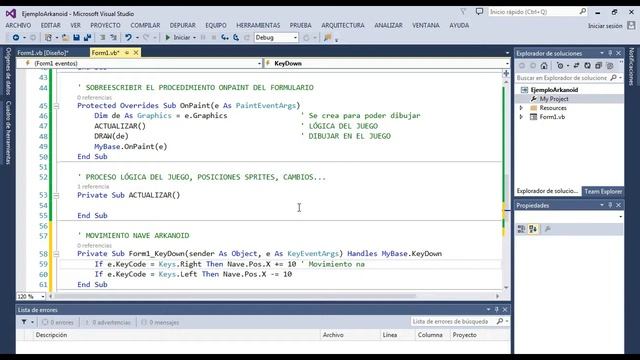Click the Sync with Active Document icon
The width and height of the screenshot is (640, 360).
[576, 66]
